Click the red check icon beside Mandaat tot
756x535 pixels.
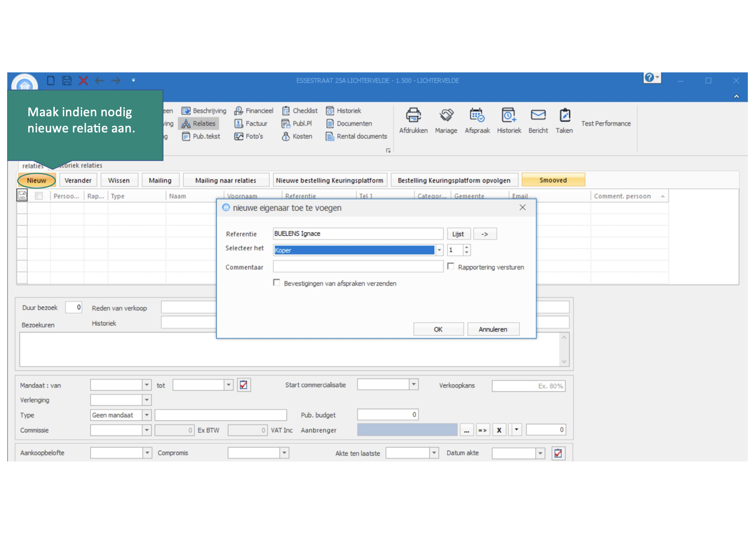coord(243,385)
